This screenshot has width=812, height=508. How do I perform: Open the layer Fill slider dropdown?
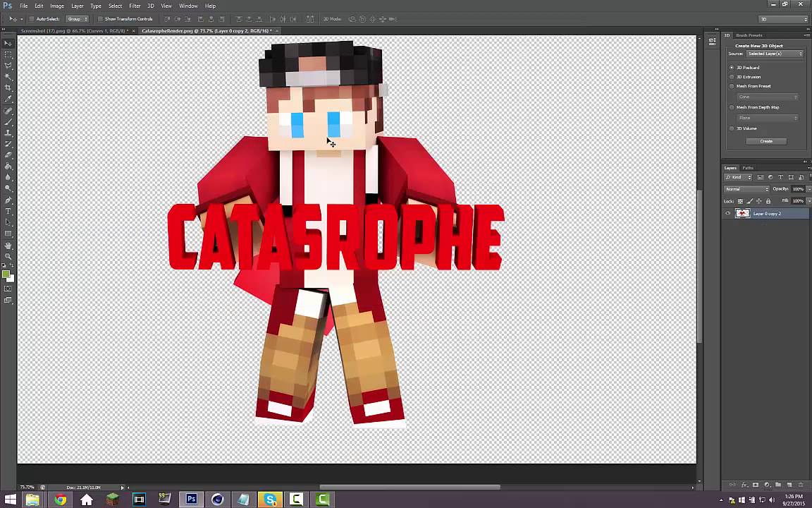tap(808, 201)
